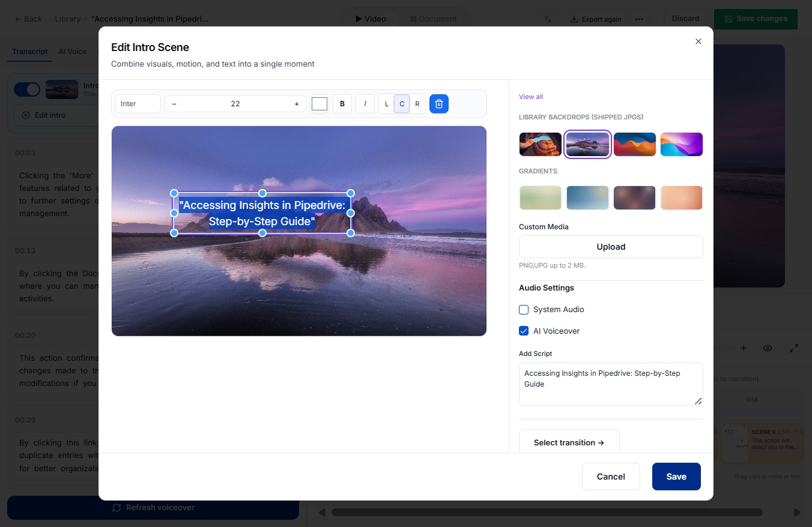The image size is (812, 527).
Task: Click the 00:13 transcript timestamp
Action: pos(25,251)
